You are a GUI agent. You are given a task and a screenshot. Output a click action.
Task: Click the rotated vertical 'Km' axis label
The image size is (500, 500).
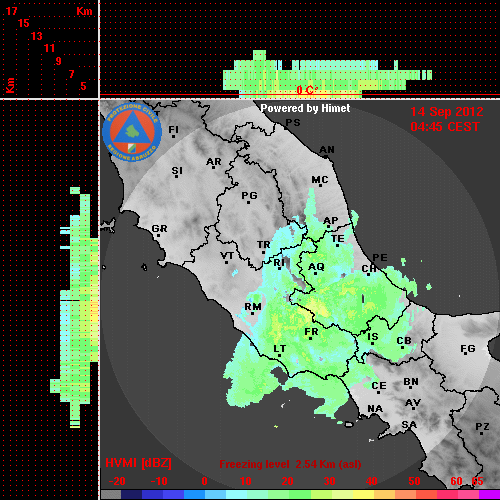11,86
